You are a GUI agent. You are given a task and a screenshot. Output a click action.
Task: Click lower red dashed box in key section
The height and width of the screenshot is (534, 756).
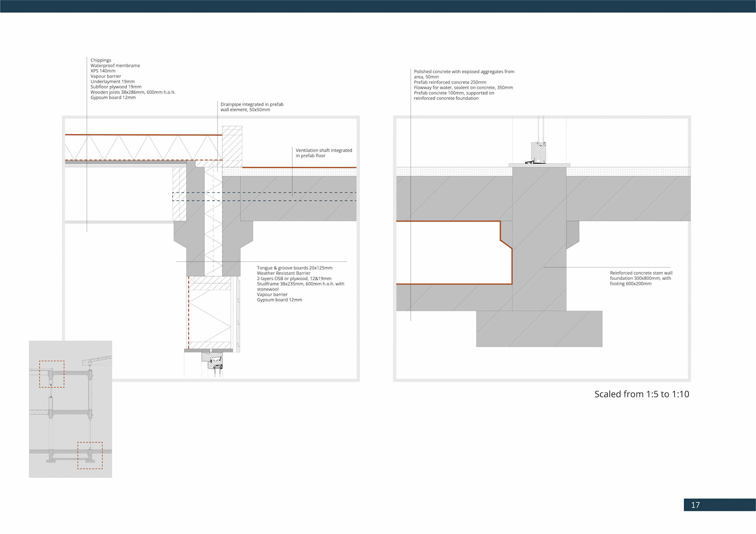coord(90,455)
